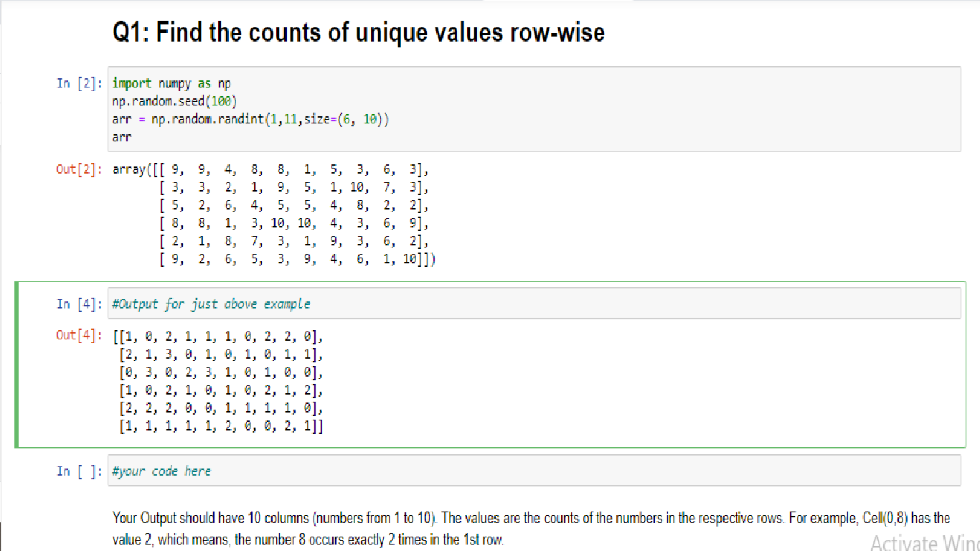Select the "#Output for just above example" cell
The image size is (980, 551).
tap(534, 303)
